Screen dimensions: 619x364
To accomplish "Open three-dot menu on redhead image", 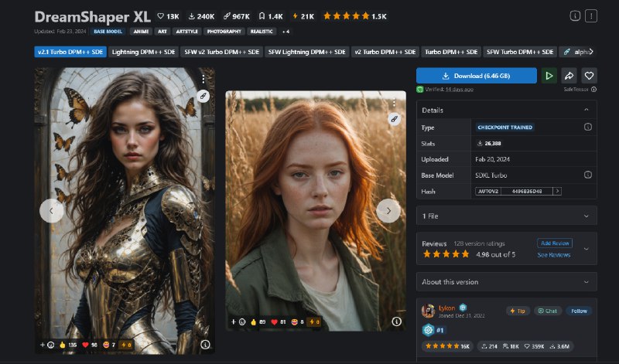I will point(394,103).
